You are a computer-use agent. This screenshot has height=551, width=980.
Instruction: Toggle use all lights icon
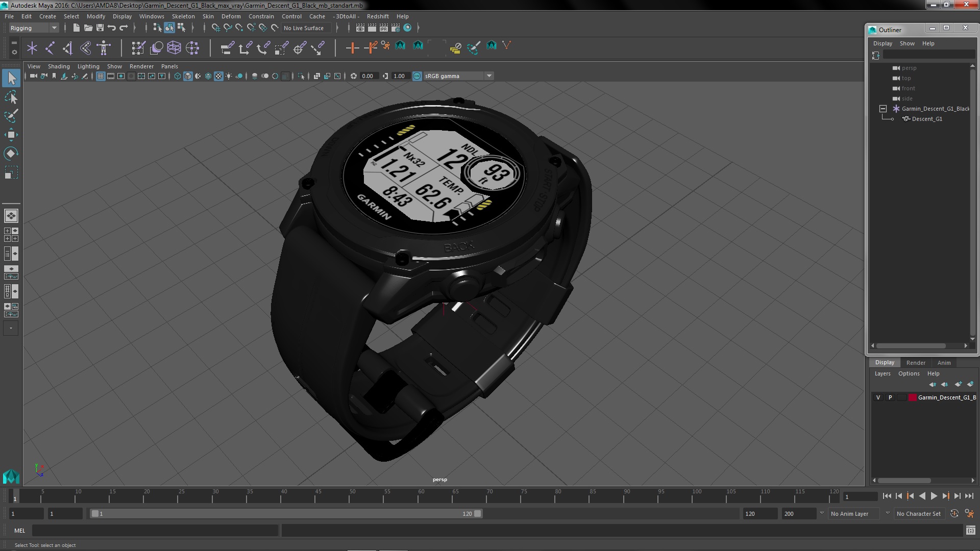pos(229,76)
